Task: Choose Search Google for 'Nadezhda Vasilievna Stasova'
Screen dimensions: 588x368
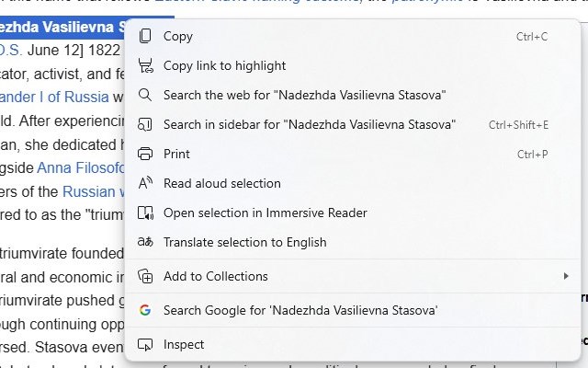Action: point(300,311)
